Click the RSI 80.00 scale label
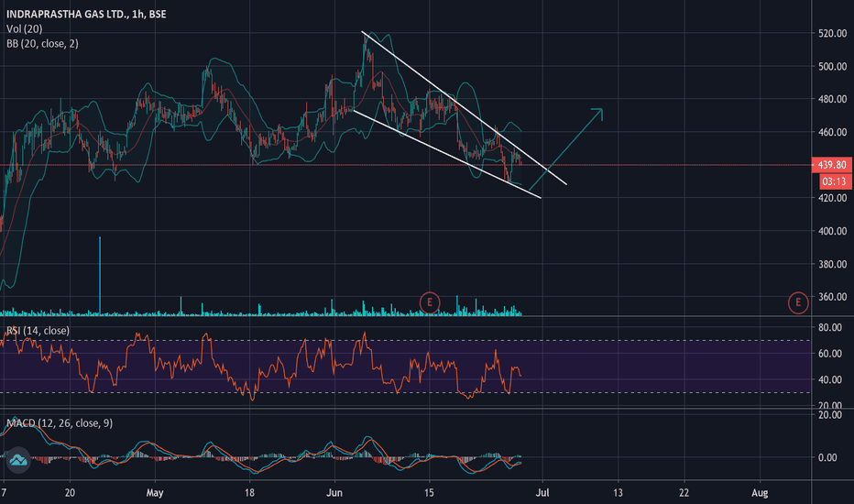Screen dimensions: 854x504 tap(830, 327)
